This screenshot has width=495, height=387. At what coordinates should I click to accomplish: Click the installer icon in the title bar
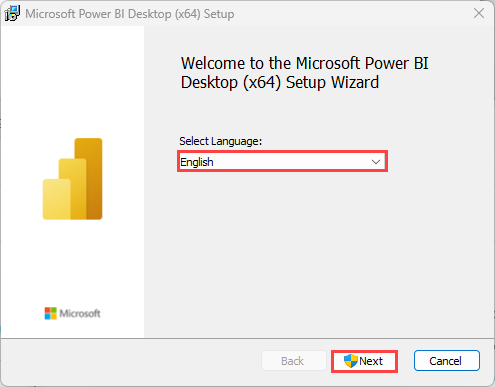click(12, 14)
